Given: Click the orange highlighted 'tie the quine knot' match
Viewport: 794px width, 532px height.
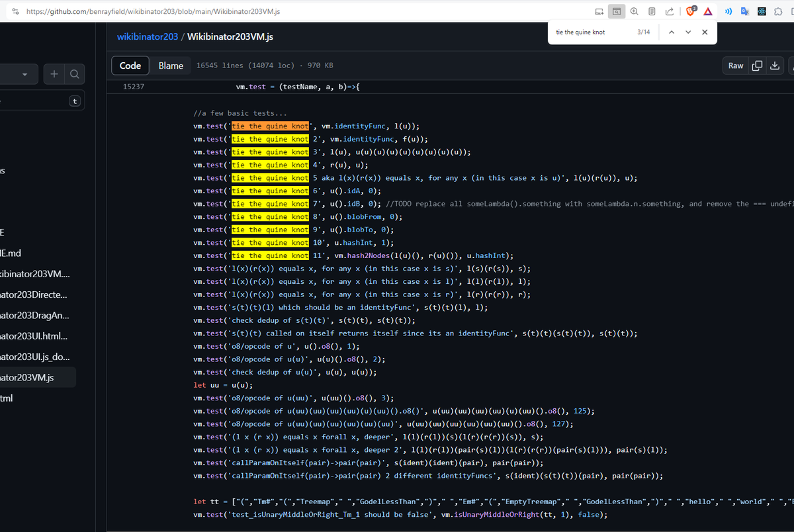Looking at the screenshot, I should [269, 126].
